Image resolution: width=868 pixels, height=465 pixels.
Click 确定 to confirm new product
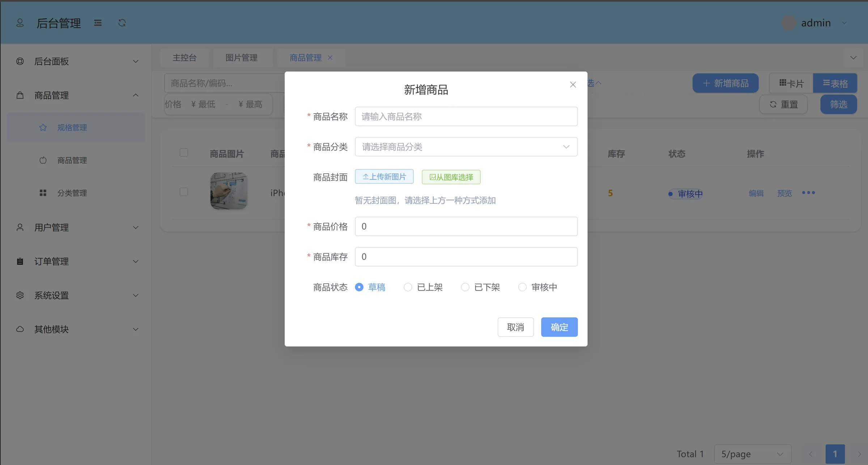click(x=559, y=327)
